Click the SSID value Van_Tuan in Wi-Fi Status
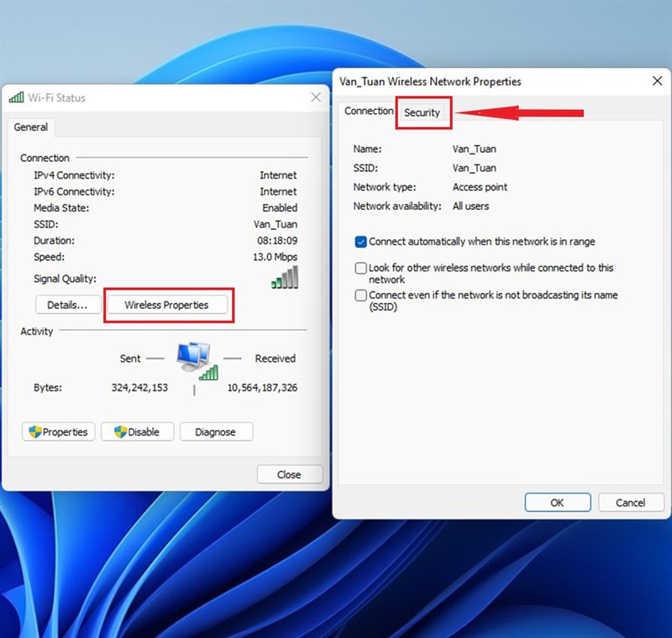 pyautogui.click(x=276, y=224)
